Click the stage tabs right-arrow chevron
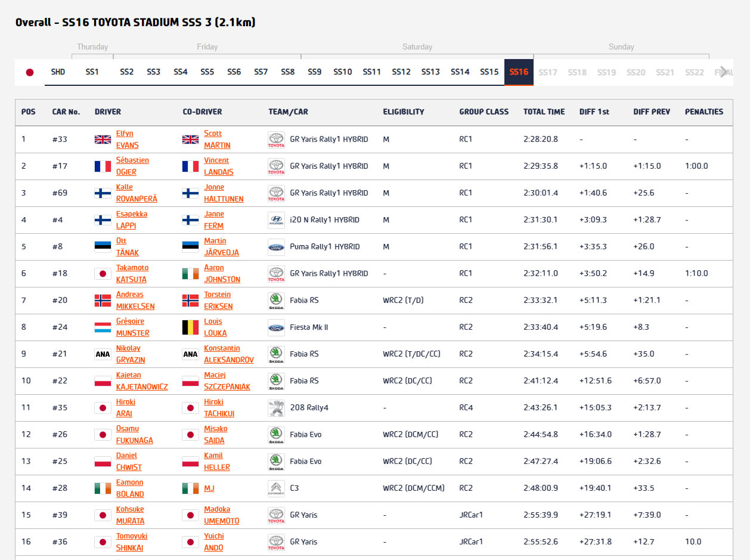750x560 pixels. tap(724, 72)
